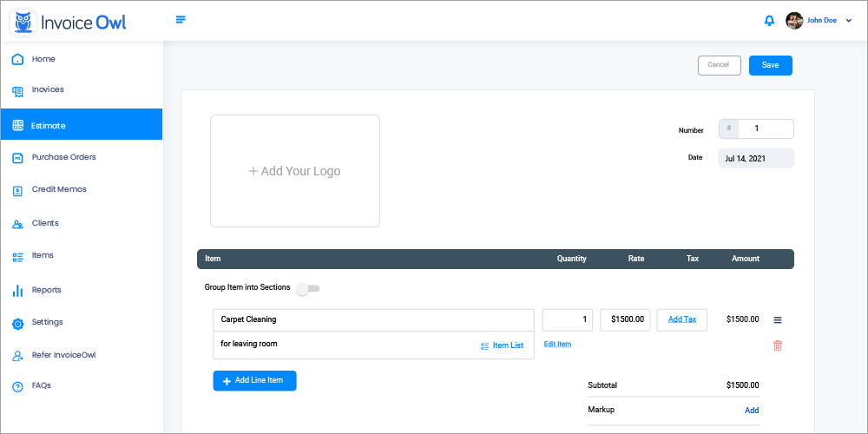Select Purchase Orders menu label
Image resolution: width=868 pixels, height=434 pixels.
63,157
